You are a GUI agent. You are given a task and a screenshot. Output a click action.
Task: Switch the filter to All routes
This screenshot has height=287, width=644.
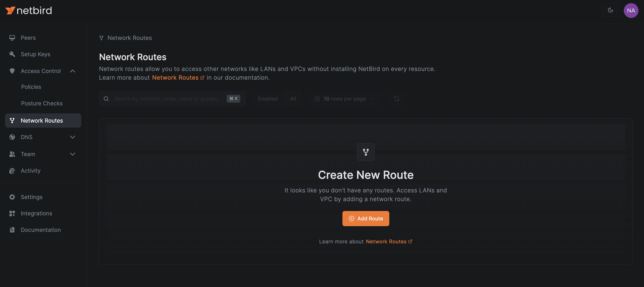click(293, 98)
